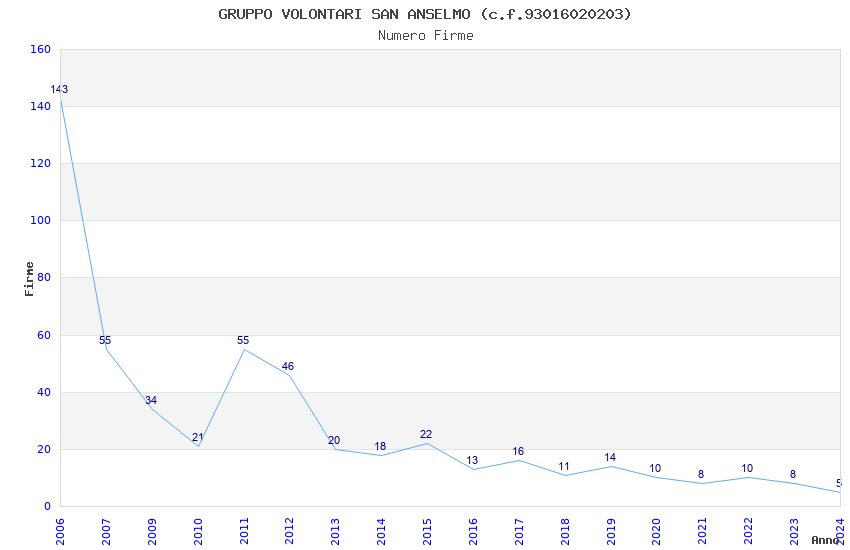Click the data value 21 for 2010
The image size is (850, 550).
pyautogui.click(x=197, y=437)
